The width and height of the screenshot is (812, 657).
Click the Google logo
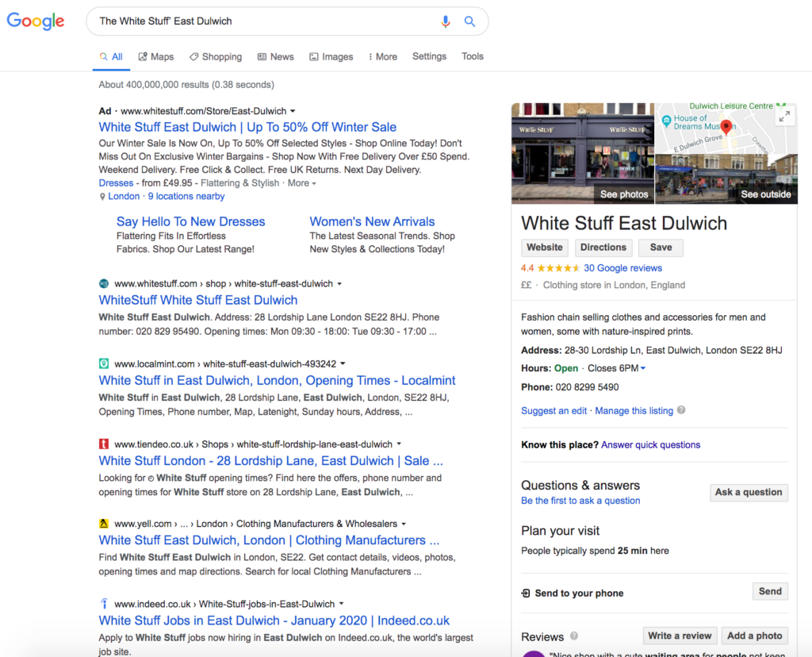coord(35,21)
